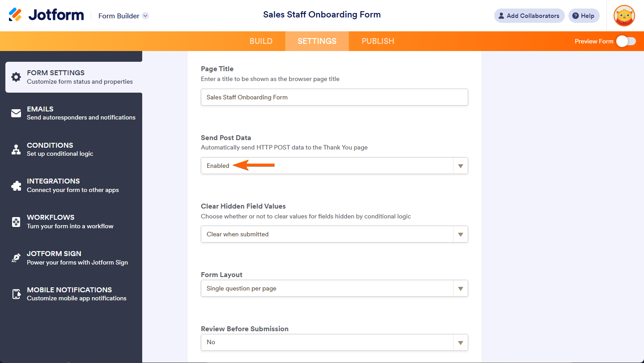
Task: Switch to the BUILD tab
Action: click(261, 41)
